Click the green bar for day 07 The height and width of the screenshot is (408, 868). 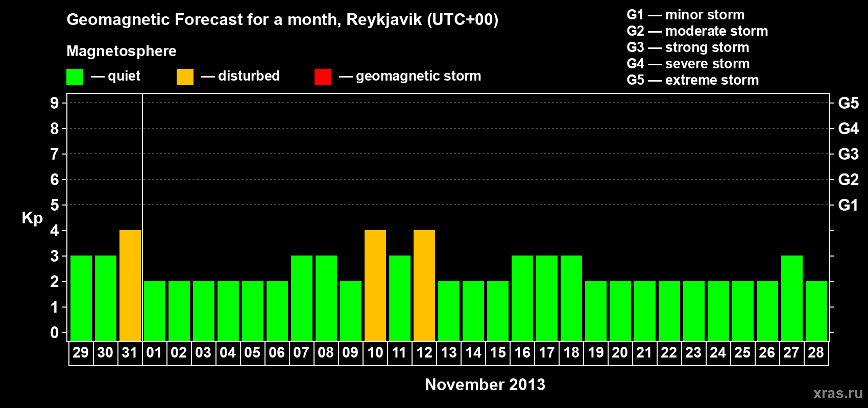(x=302, y=298)
